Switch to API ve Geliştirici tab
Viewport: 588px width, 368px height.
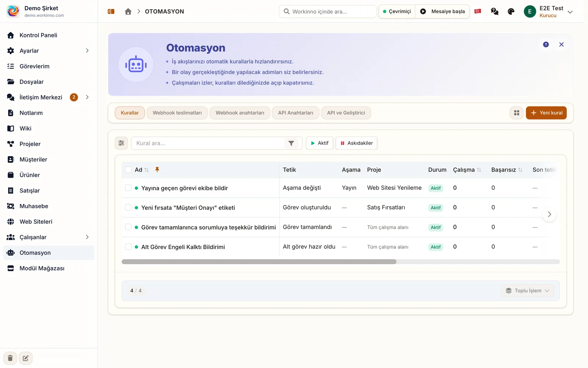point(346,113)
